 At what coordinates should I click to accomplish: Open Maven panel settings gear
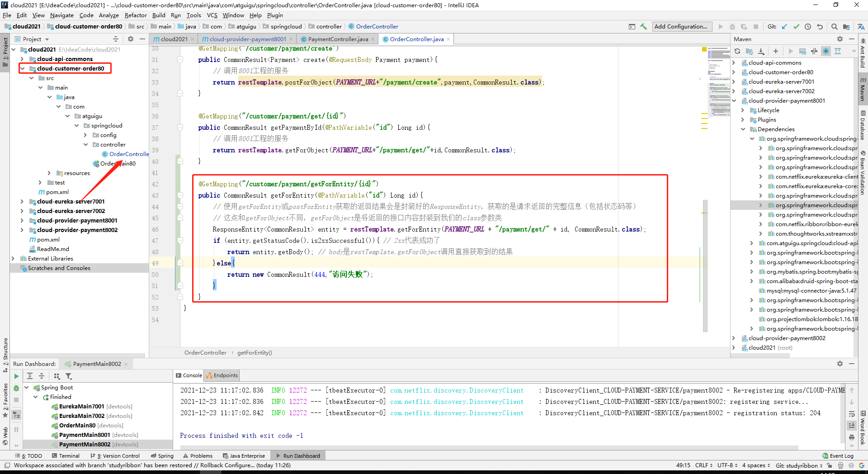(840, 39)
